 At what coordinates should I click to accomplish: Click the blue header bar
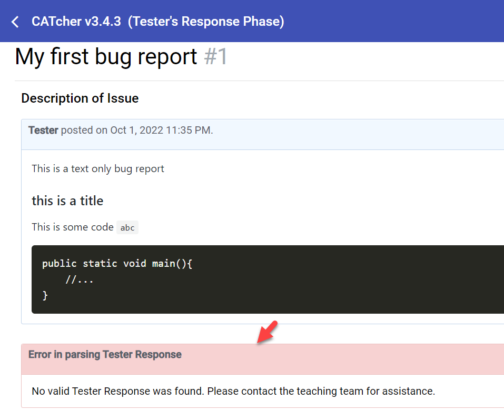[x=369, y=21]
